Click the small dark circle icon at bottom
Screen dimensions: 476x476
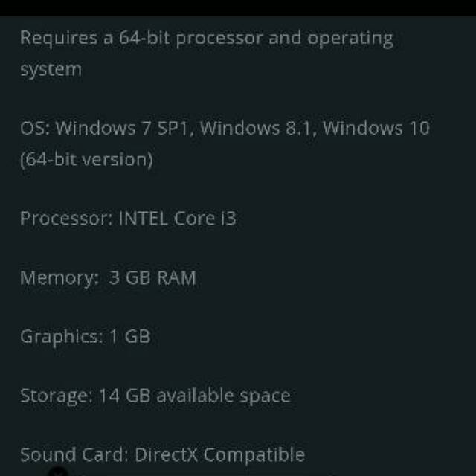[x=59, y=470]
